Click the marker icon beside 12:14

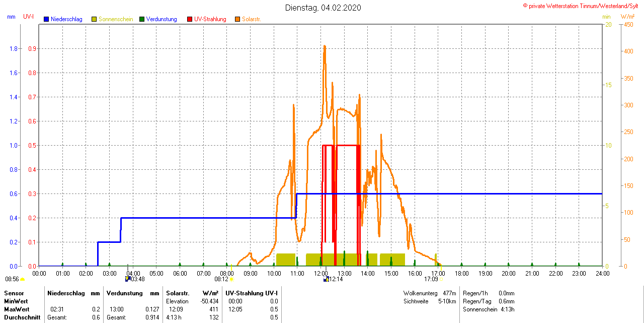[x=326, y=279]
